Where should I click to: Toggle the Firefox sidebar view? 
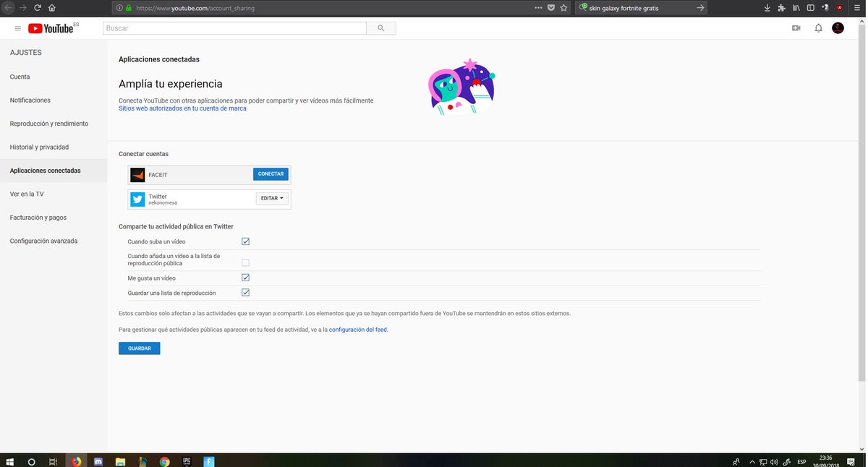[810, 8]
